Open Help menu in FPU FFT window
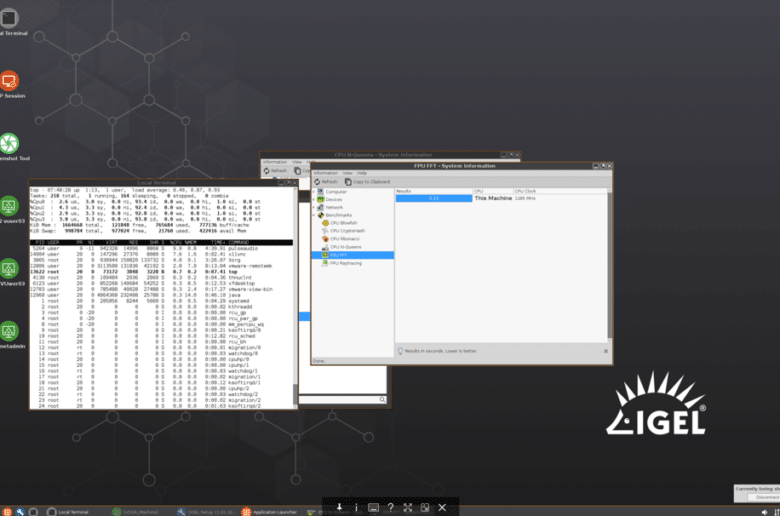Viewport: 780px width, 516px height. click(x=362, y=173)
